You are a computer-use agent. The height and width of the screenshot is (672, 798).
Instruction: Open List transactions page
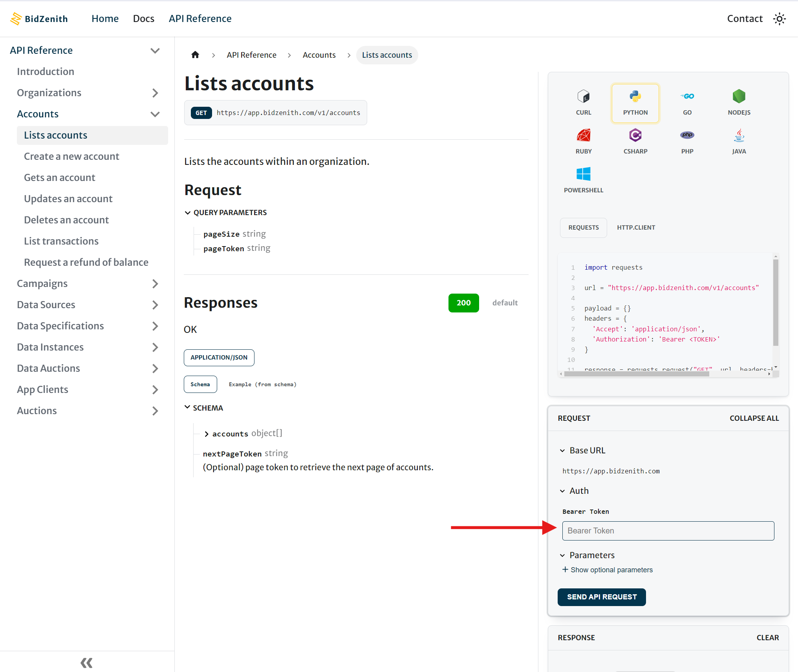click(61, 241)
